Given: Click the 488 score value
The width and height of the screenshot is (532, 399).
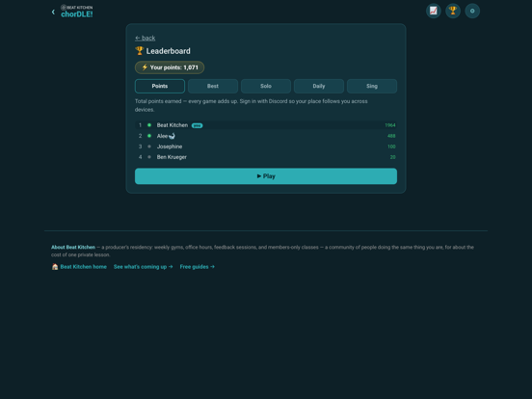Looking at the screenshot, I should [x=391, y=136].
